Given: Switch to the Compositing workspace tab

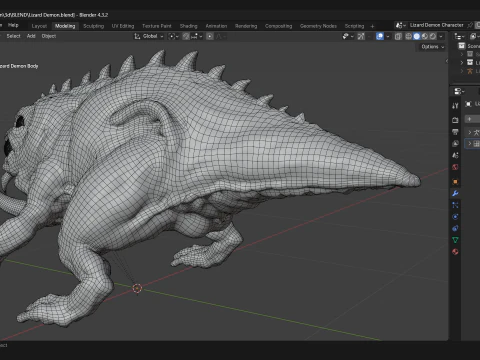Looking at the screenshot, I should (x=278, y=26).
